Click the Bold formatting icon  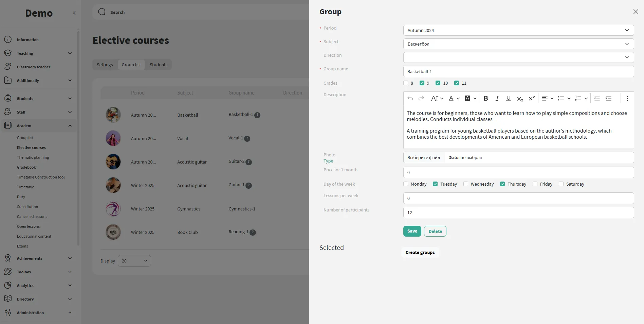[485, 98]
